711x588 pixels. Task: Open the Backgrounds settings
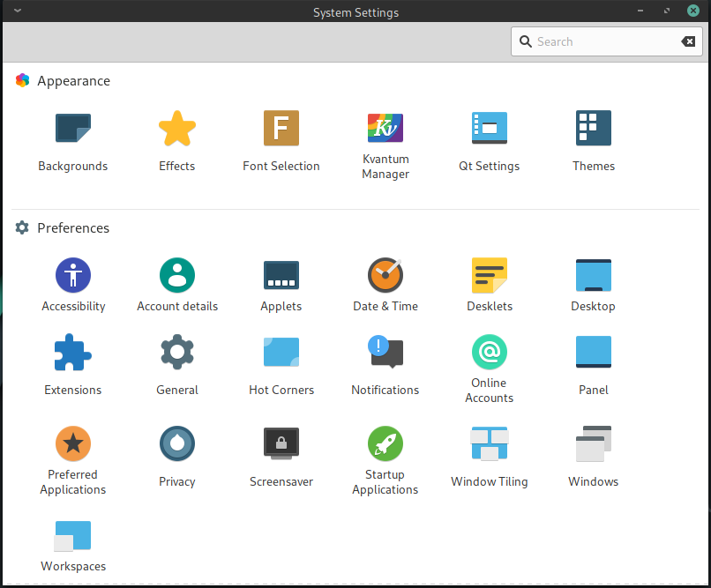pyautogui.click(x=73, y=139)
